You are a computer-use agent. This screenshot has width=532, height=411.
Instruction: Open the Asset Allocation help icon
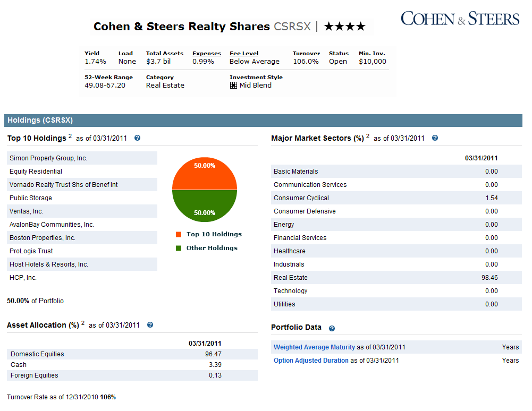(150, 324)
